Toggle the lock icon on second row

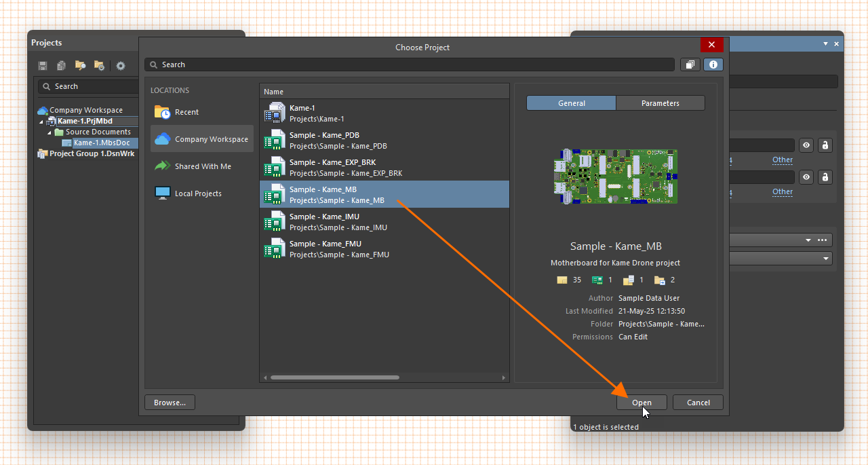(x=825, y=177)
